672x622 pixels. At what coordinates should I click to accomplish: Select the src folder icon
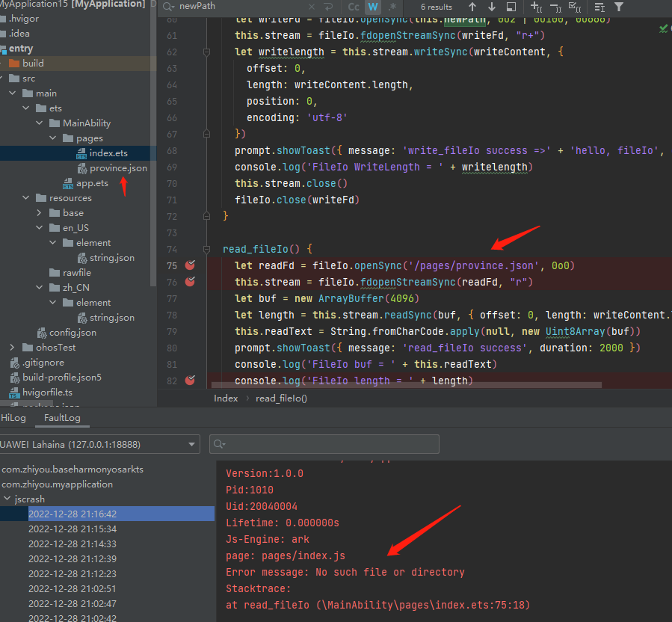coord(14,78)
